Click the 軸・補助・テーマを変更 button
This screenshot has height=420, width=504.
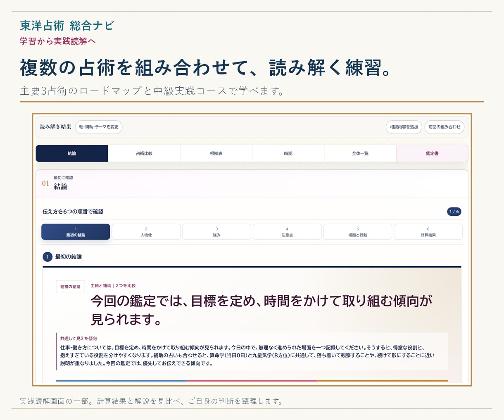99,127
